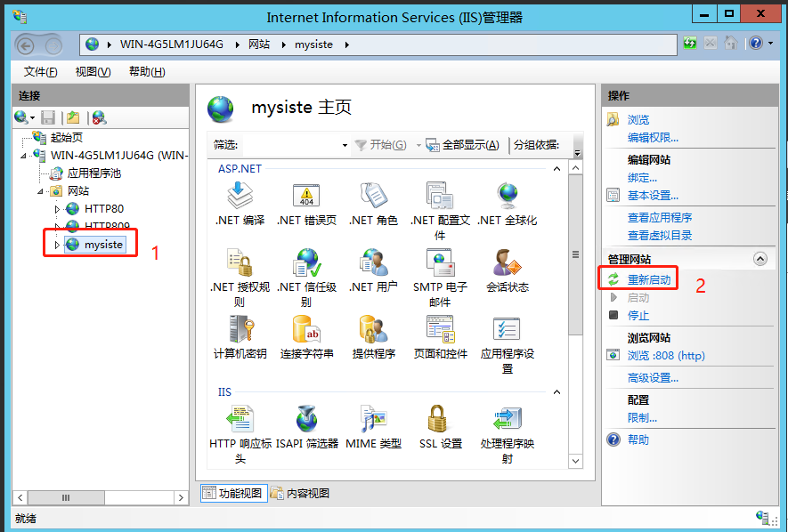Open the .NET 信任级别 feature icon
The width and height of the screenshot is (788, 532).
click(306, 278)
